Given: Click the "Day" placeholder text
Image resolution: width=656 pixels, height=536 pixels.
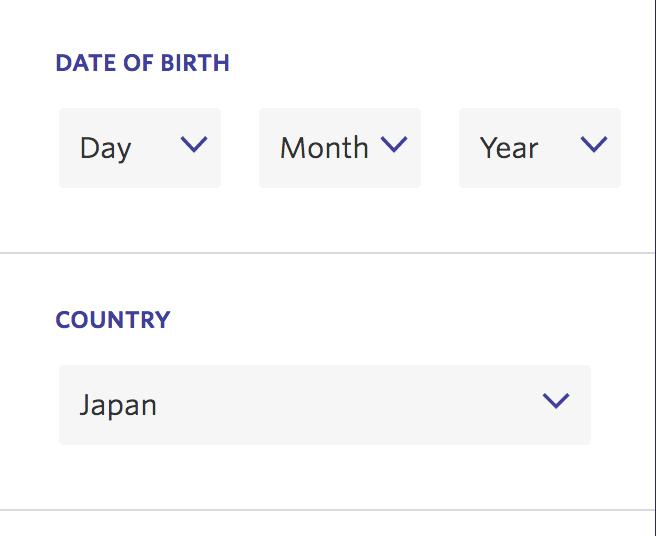Looking at the screenshot, I should tap(106, 148).
